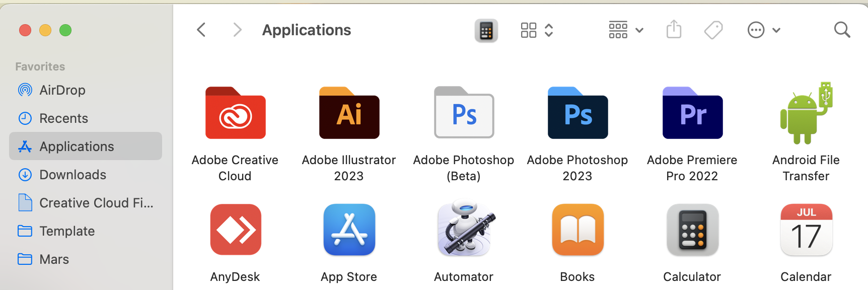Screen dimensions: 868x290
Task: Go back with the left chevron
Action: tap(201, 30)
